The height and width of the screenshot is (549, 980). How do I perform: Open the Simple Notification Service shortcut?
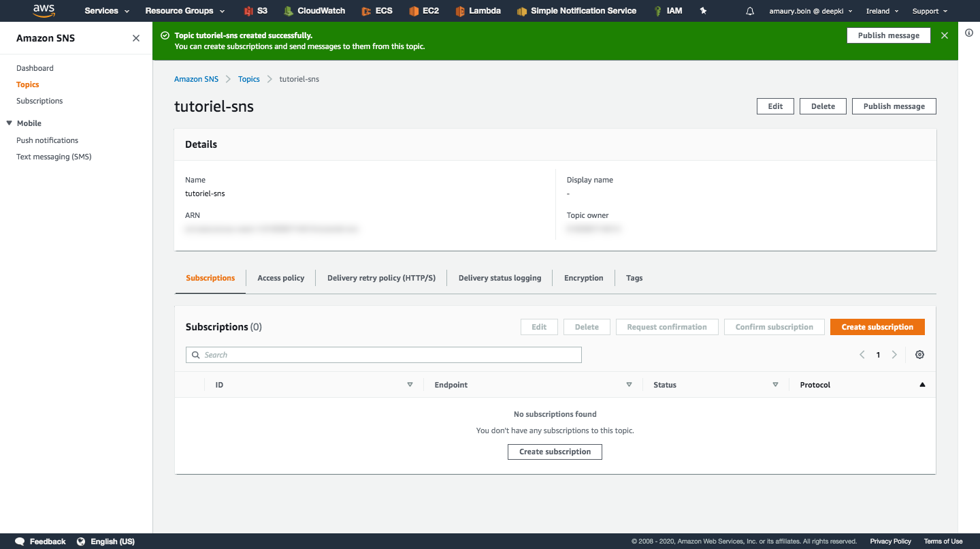[x=576, y=11]
